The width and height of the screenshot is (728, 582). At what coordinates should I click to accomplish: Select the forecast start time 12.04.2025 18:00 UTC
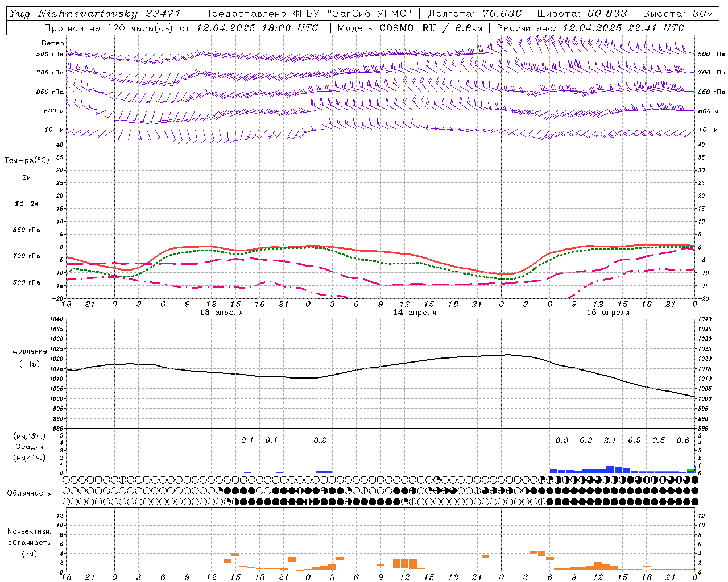258,28
